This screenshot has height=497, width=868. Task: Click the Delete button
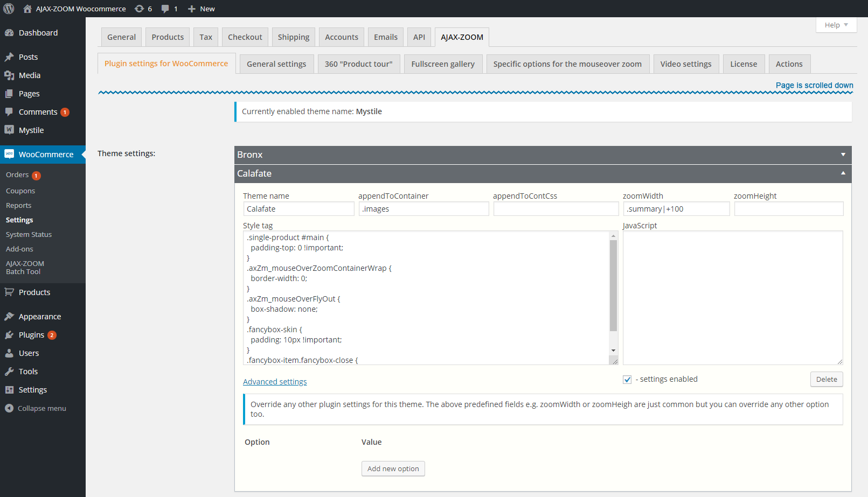coord(827,379)
